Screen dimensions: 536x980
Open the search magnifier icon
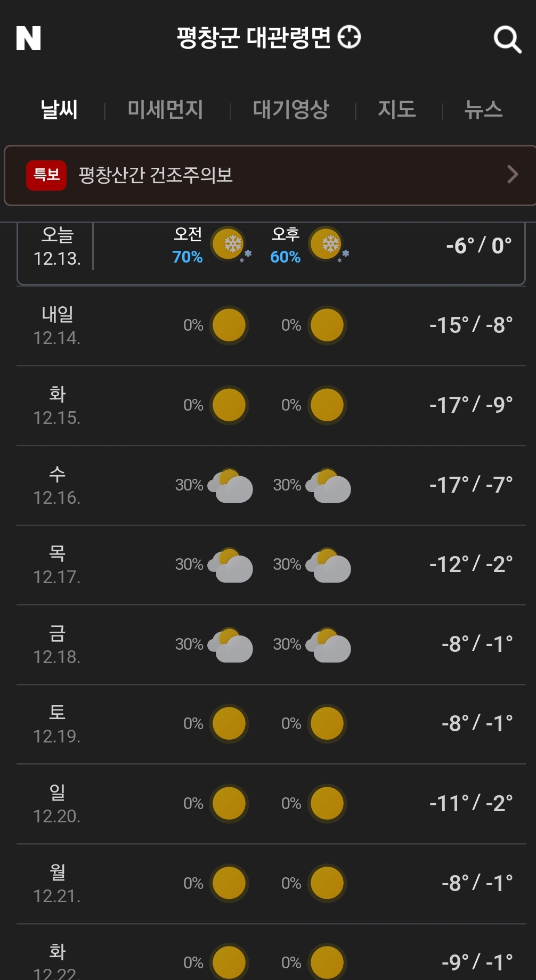507,39
